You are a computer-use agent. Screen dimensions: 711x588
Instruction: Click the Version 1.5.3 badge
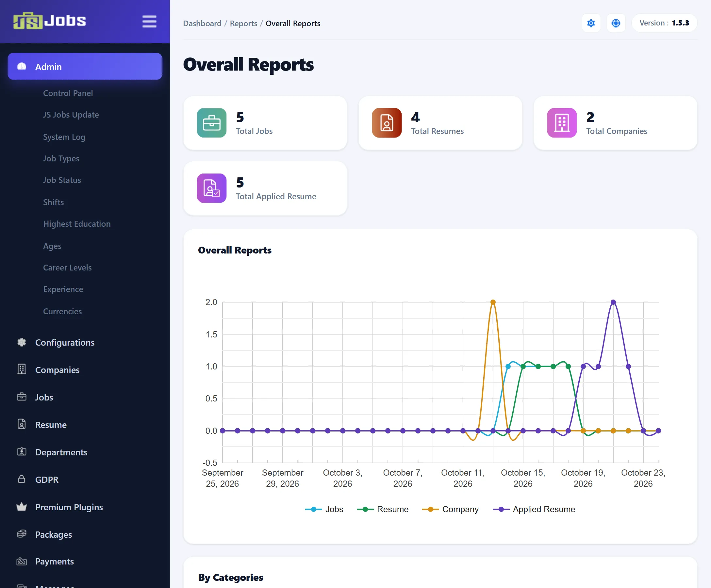click(x=664, y=23)
